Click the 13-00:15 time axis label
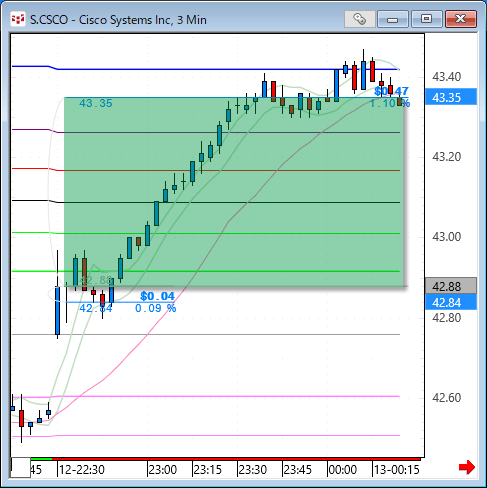This screenshot has height=488, width=487. pos(397,470)
